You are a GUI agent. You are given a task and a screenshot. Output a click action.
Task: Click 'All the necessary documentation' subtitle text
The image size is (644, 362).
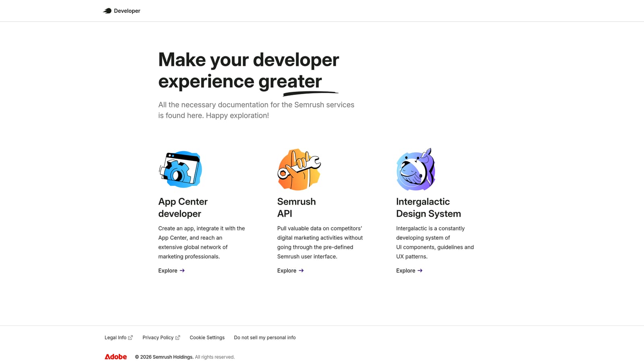coord(256,110)
